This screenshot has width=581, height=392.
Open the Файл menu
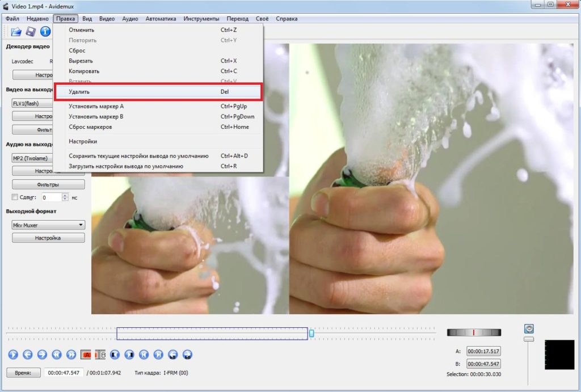(12, 19)
